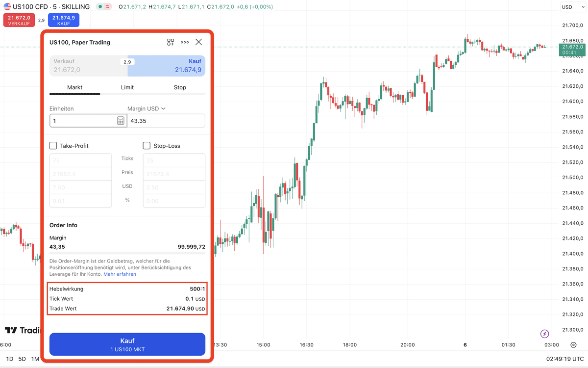The height and width of the screenshot is (368, 588).
Task: Click the Trade Wert 21.674,90 value
Action: click(x=186, y=309)
